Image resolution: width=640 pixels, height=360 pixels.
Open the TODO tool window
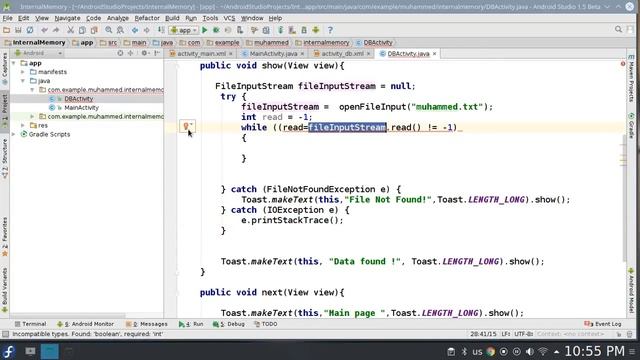[x=265, y=324]
